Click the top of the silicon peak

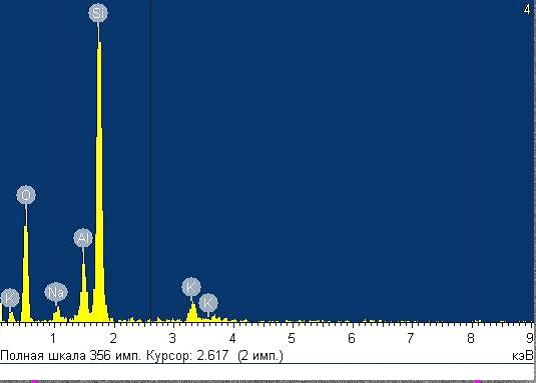point(99,44)
